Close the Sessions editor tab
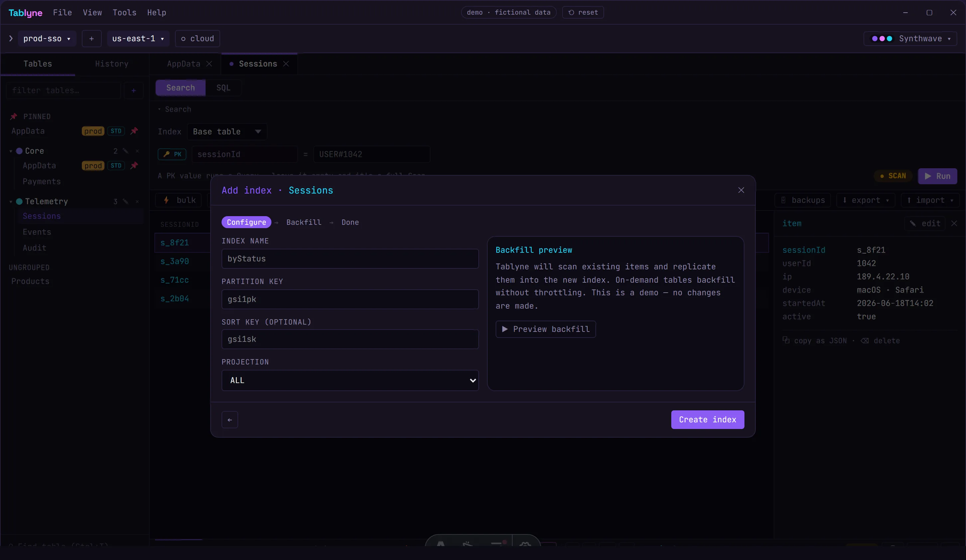 286,64
